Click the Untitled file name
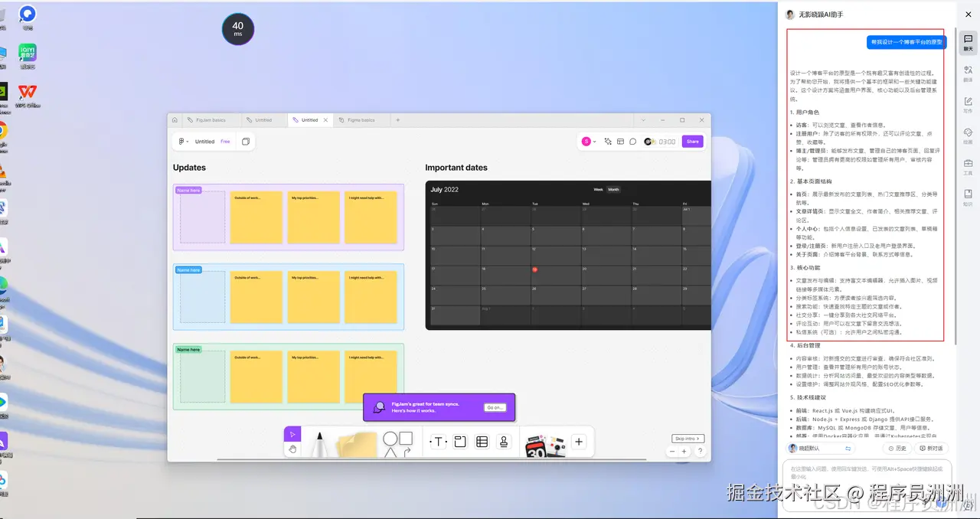The width and height of the screenshot is (980, 519). pos(204,142)
